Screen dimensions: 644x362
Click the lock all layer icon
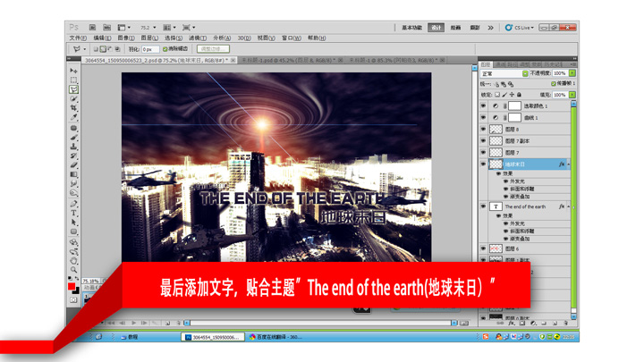[x=519, y=95]
